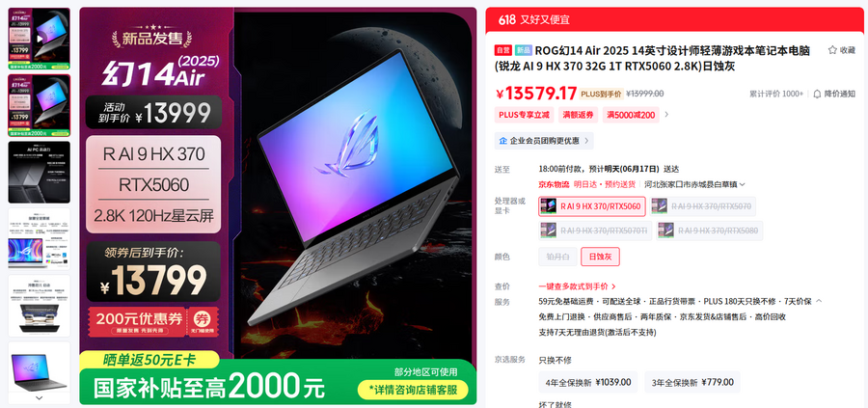Viewport: 868px width, 408px height.
Task: Show more thumbnails with the down chevron
Action: [x=39, y=397]
